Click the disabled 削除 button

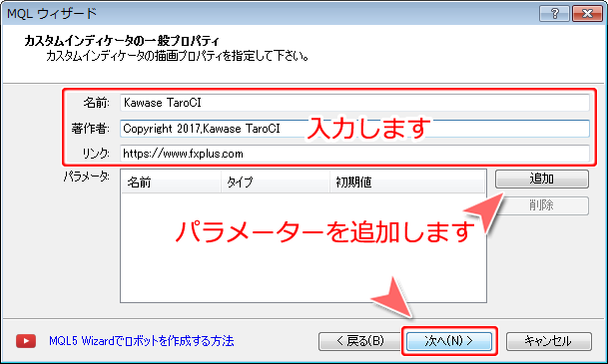pos(542,205)
